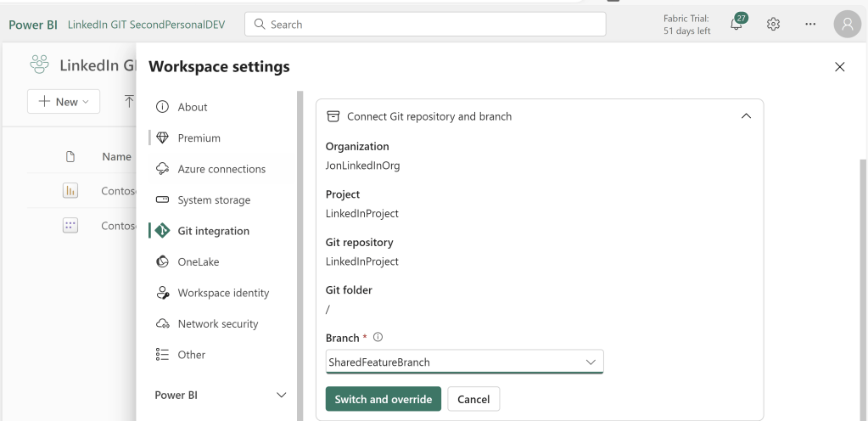Expand the Power BI settings group
This screenshot has width=868, height=421.
click(x=282, y=395)
